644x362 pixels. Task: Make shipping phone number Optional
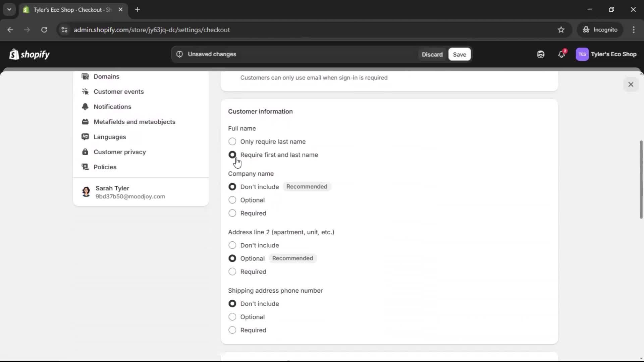pos(232,317)
